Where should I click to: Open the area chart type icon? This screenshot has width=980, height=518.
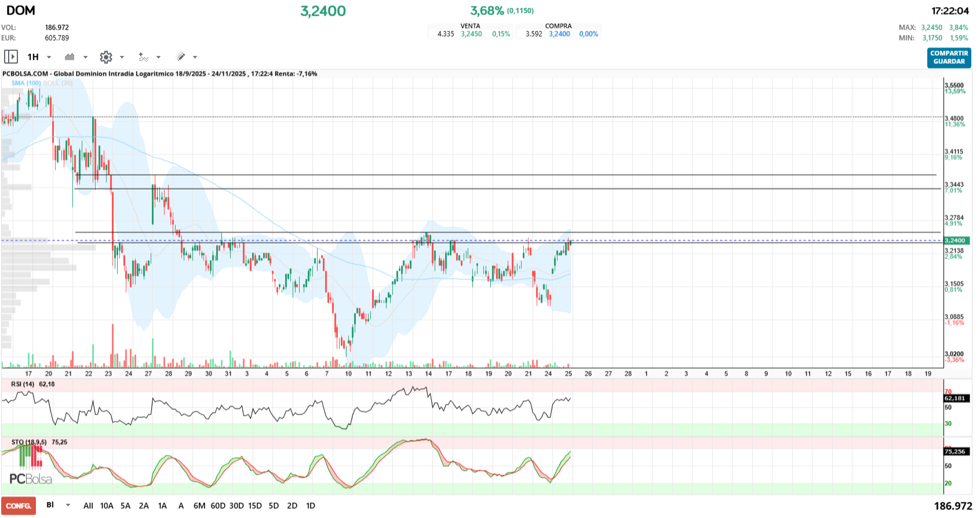click(x=70, y=57)
